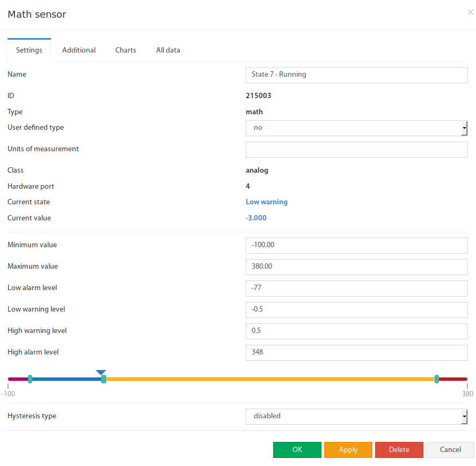Viewport: 476px width, 466px height.
Task: Click the yellow normal range slider segment
Action: click(270, 379)
